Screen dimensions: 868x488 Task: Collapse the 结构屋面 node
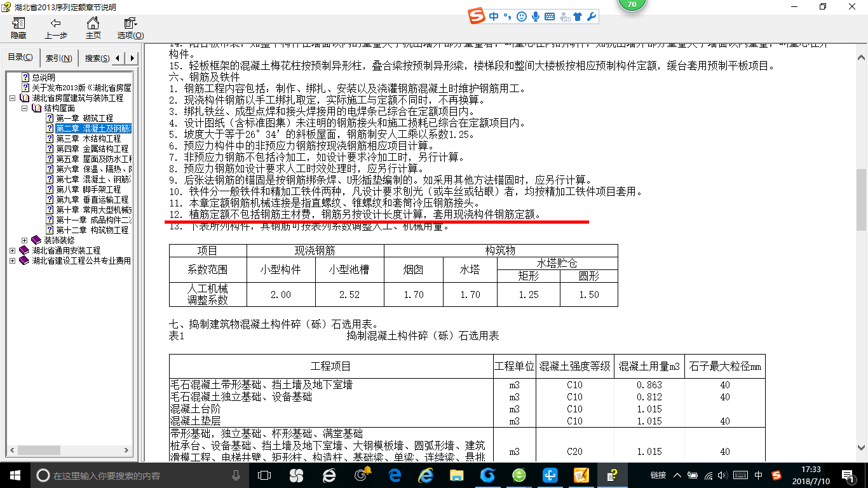point(24,109)
